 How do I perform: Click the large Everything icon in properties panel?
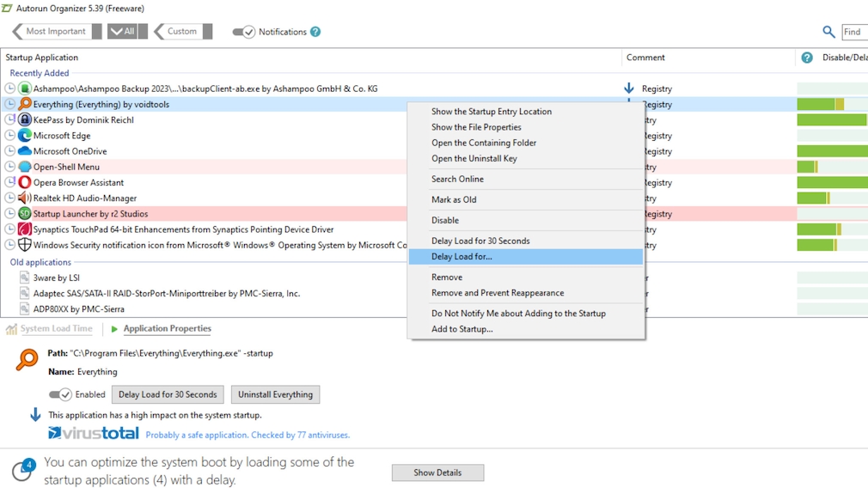[x=28, y=360]
